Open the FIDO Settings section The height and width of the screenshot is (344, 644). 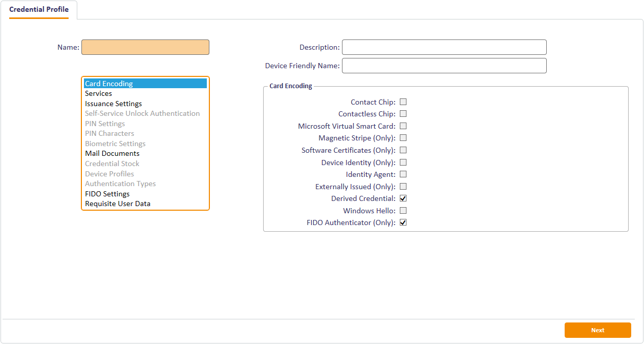tap(108, 194)
